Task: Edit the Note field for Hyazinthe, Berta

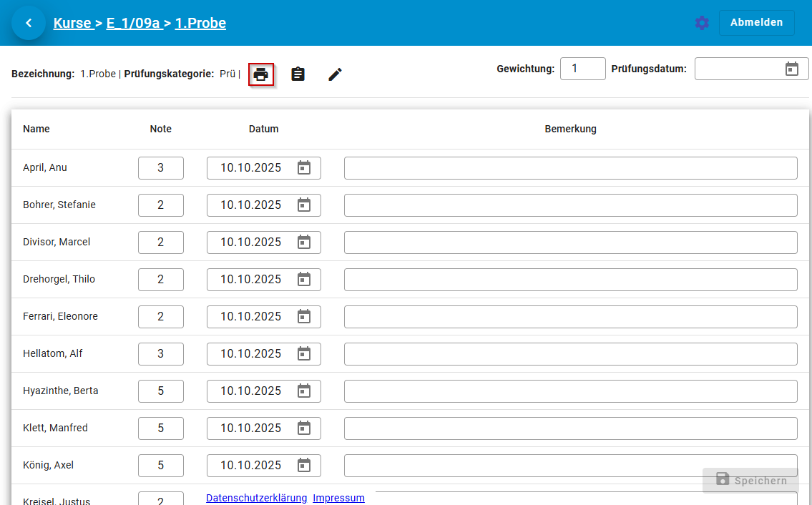Action: coord(160,391)
